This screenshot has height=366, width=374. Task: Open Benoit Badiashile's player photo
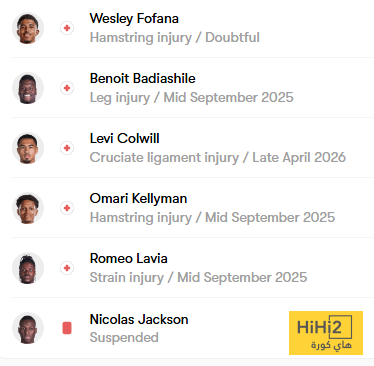[x=28, y=88]
